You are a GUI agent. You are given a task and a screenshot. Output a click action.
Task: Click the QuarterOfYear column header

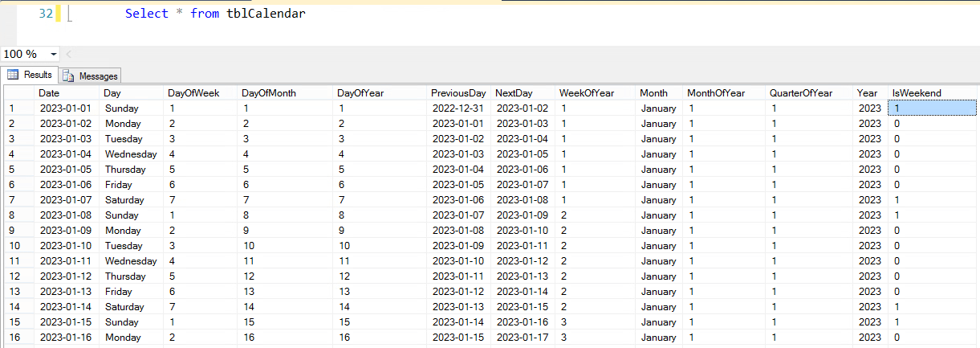(810, 93)
